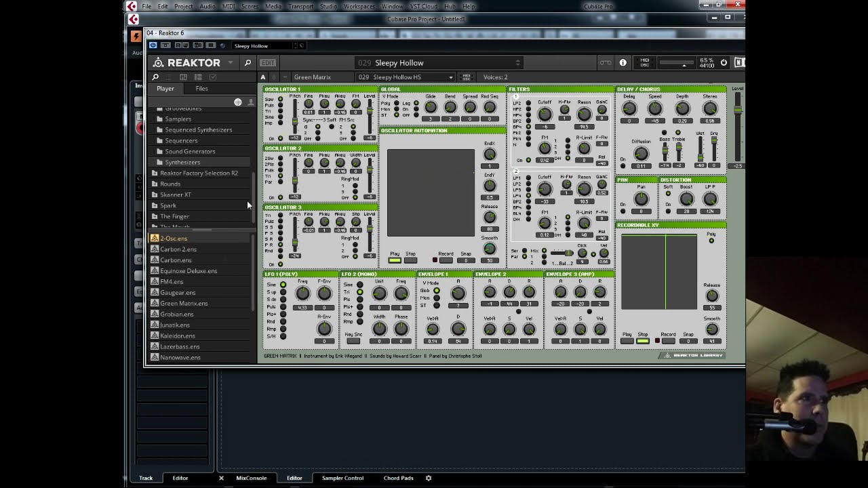
Task: Switch to the Files tab
Action: (202, 89)
